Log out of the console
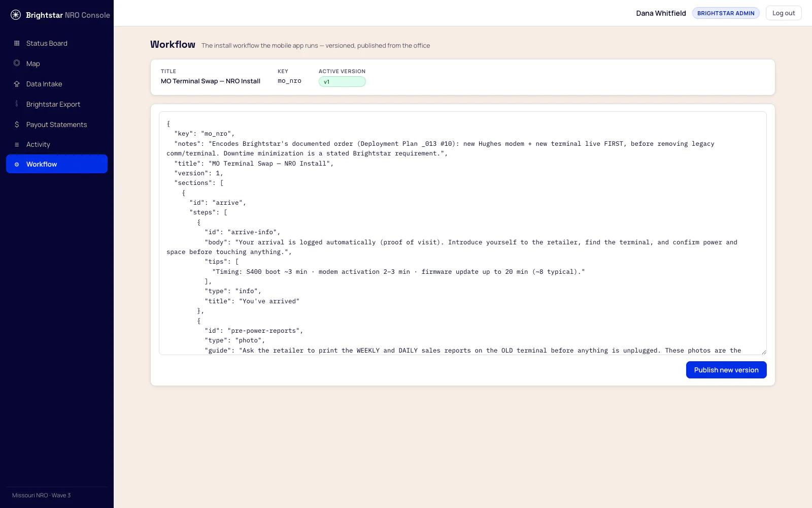This screenshot has height=508, width=812. click(784, 13)
